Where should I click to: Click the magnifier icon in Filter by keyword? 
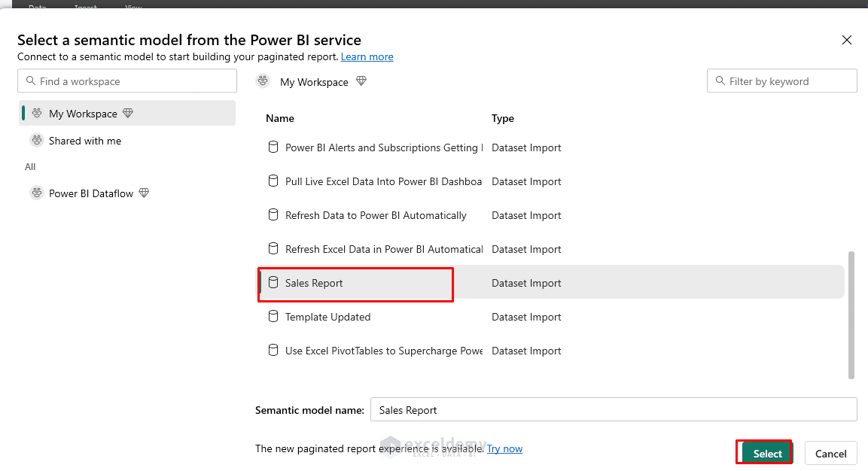[720, 81]
